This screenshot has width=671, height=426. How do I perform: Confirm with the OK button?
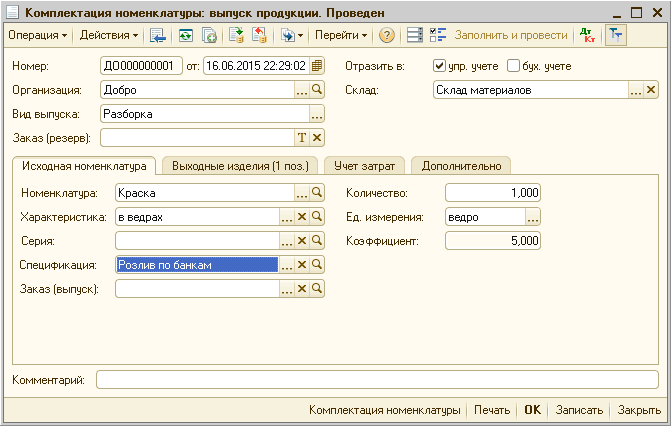pos(532,410)
